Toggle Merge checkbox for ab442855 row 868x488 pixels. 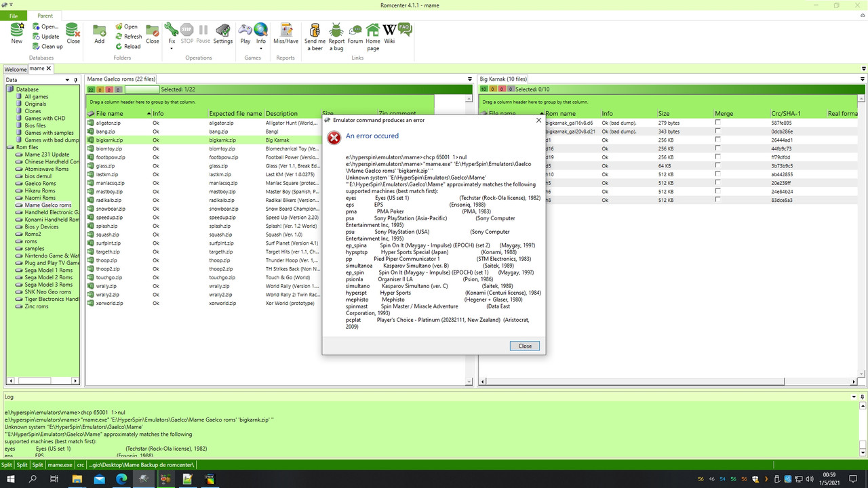point(718,174)
